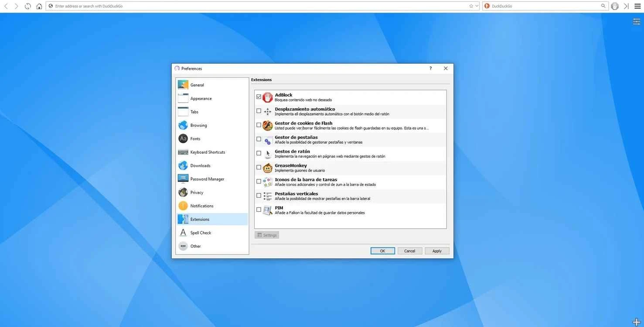The width and height of the screenshot is (644, 327).
Task: Open the hamburger main menu
Action: tap(637, 6)
